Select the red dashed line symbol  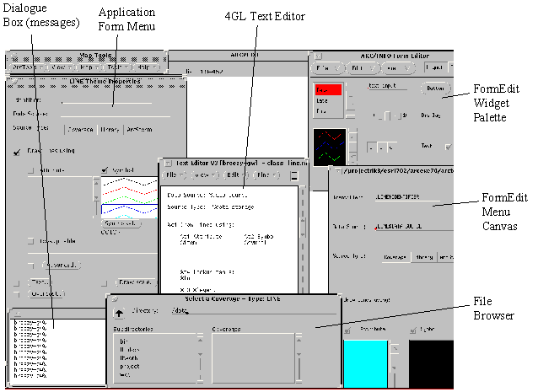(130, 190)
